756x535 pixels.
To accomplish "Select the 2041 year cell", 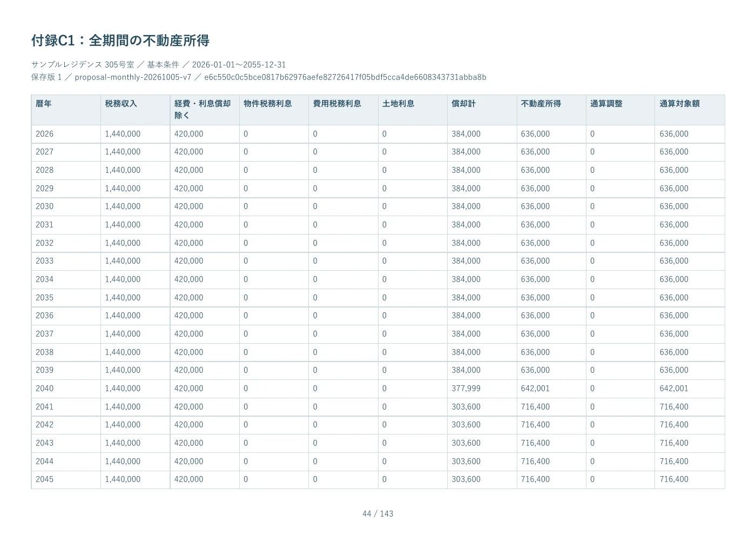I will (66, 407).
